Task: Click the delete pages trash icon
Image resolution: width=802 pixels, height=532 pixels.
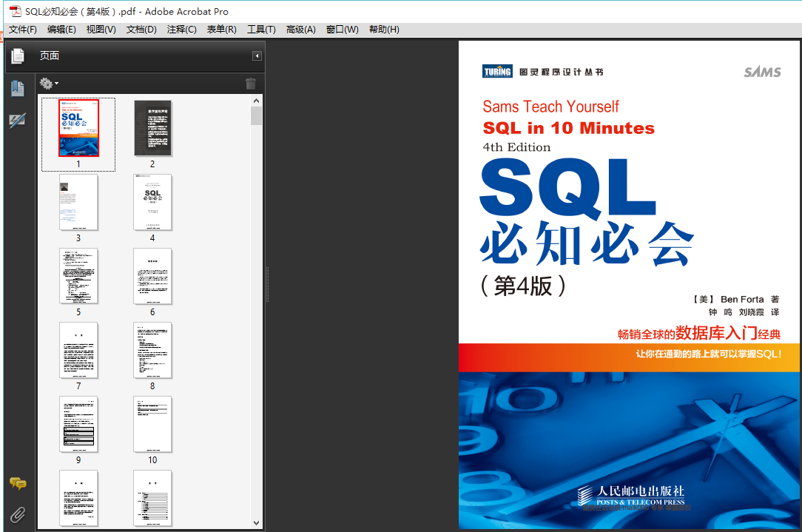Action: pyautogui.click(x=251, y=84)
